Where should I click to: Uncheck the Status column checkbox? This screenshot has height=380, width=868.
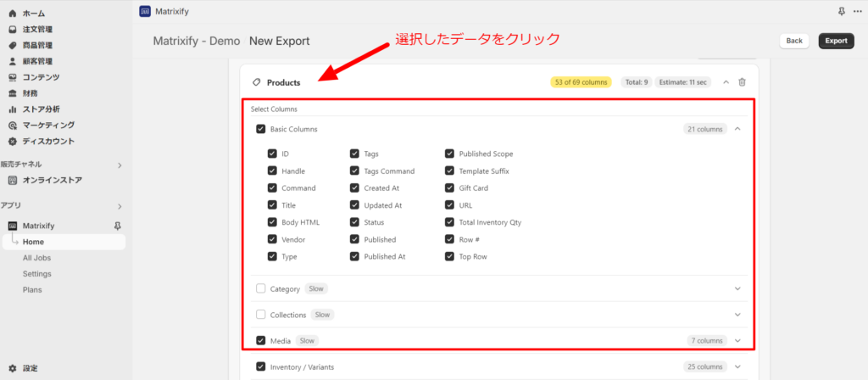tap(354, 222)
